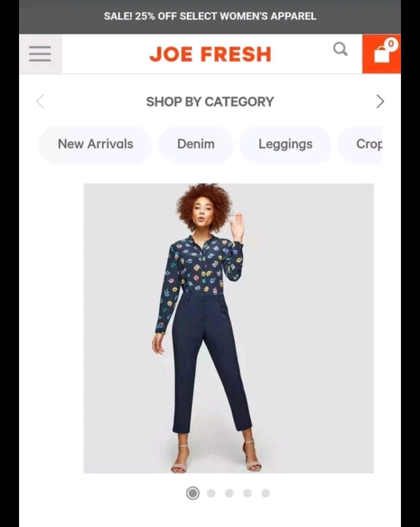Tap the cart item count badge

391,44
